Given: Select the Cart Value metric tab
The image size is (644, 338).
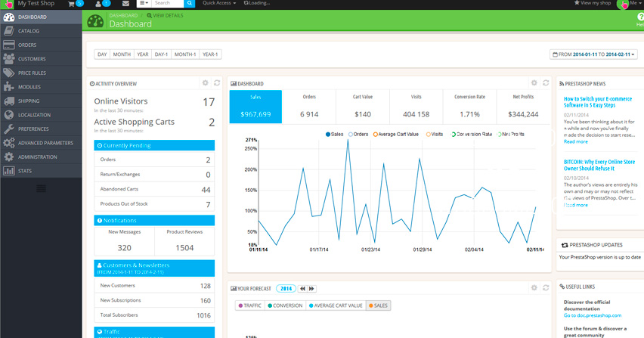Looking at the screenshot, I should [x=363, y=107].
